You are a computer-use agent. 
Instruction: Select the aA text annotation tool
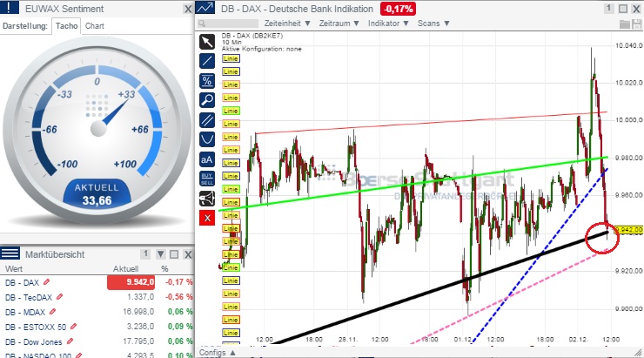pos(207,159)
